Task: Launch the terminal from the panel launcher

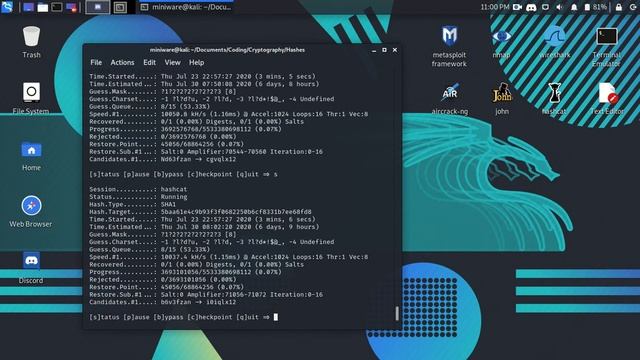Action: click(57, 7)
